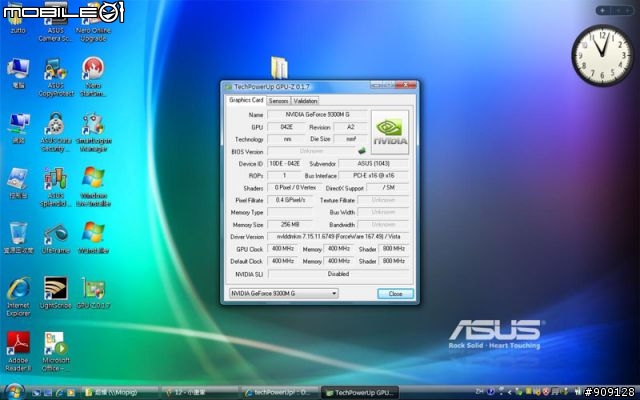Click the BIOS save chip icon in GPU-Z
Viewport: 640px width, 400px height.
pos(362,151)
